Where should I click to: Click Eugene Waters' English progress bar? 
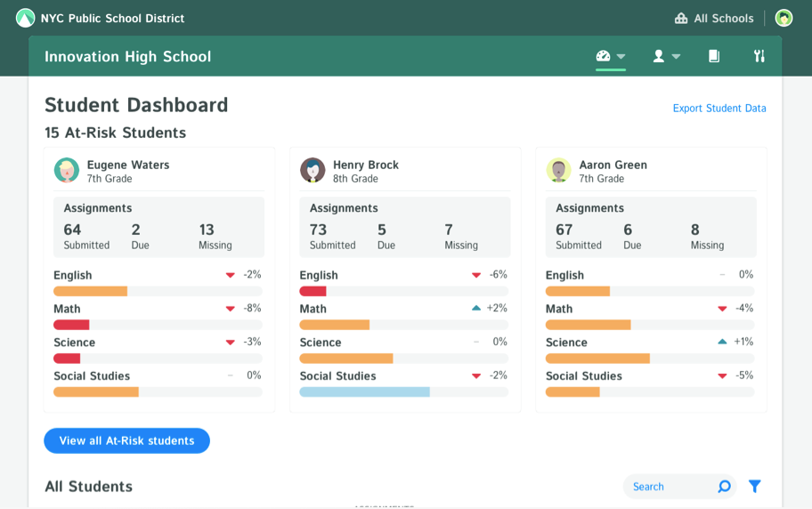158,292
